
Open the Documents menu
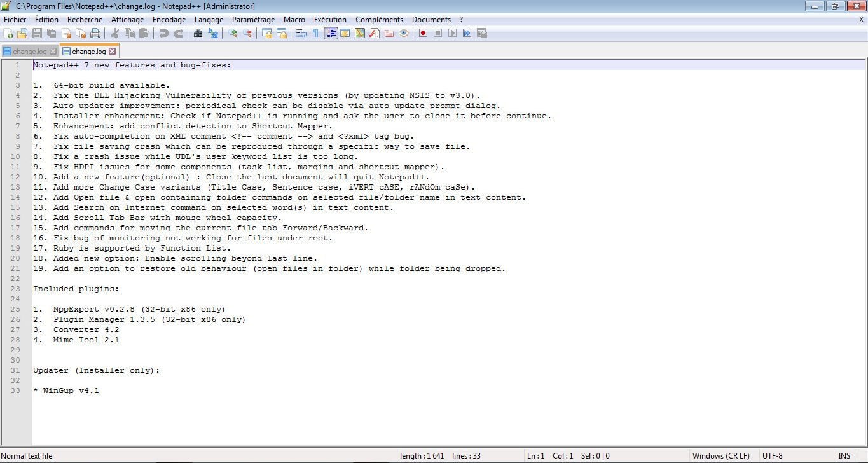431,20
